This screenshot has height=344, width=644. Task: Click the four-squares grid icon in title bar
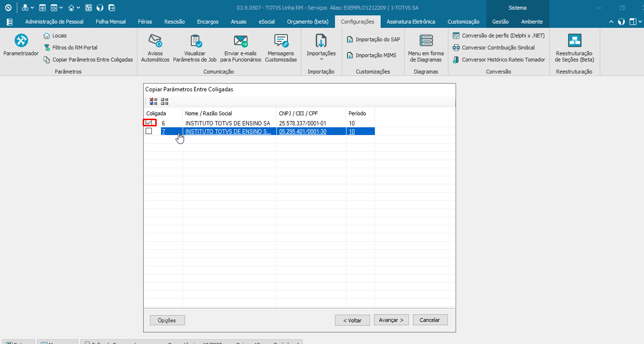point(88,8)
